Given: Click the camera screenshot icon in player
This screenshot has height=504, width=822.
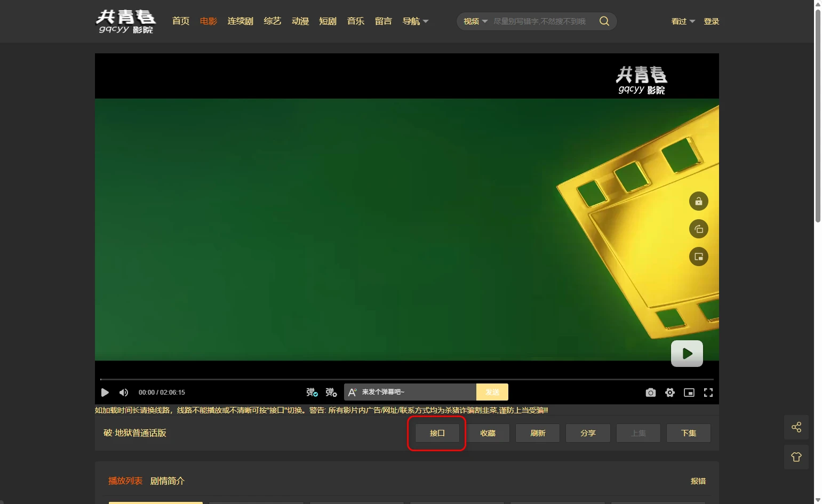Looking at the screenshot, I should (x=650, y=393).
